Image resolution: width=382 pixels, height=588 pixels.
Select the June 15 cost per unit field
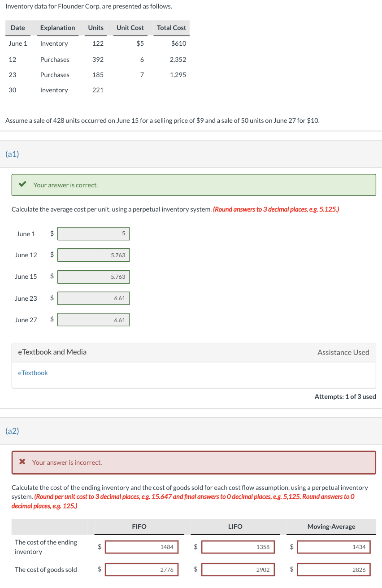93,277
